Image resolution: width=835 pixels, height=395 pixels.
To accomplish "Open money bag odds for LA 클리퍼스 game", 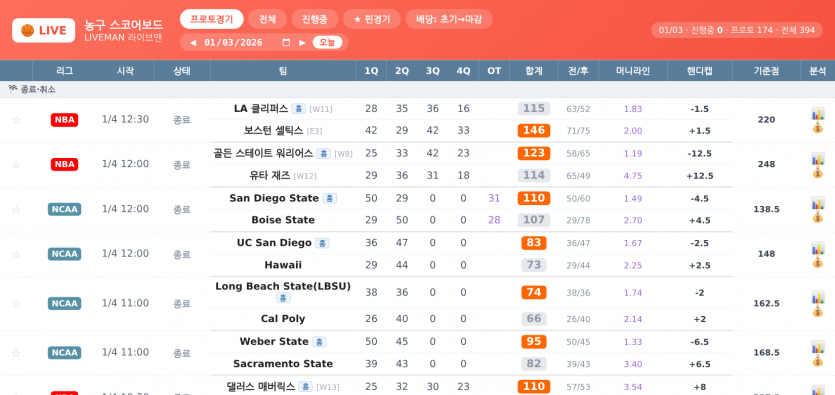I will (817, 127).
